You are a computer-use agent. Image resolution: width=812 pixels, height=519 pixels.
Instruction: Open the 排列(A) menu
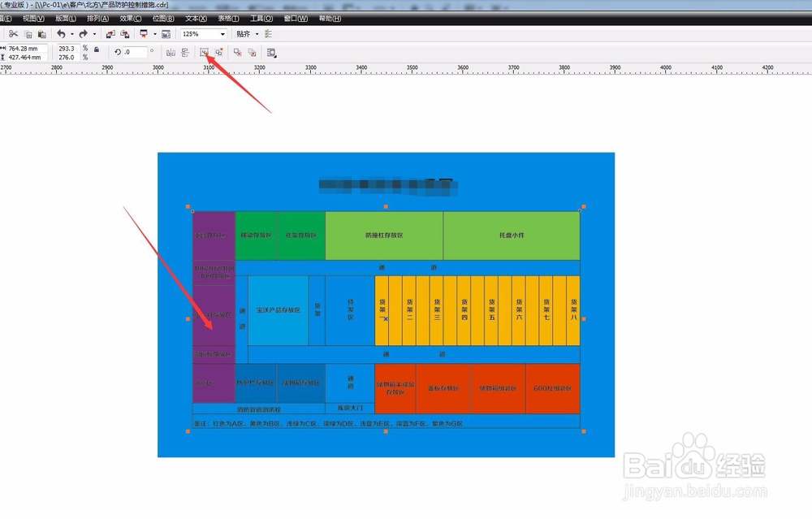pyautogui.click(x=97, y=18)
